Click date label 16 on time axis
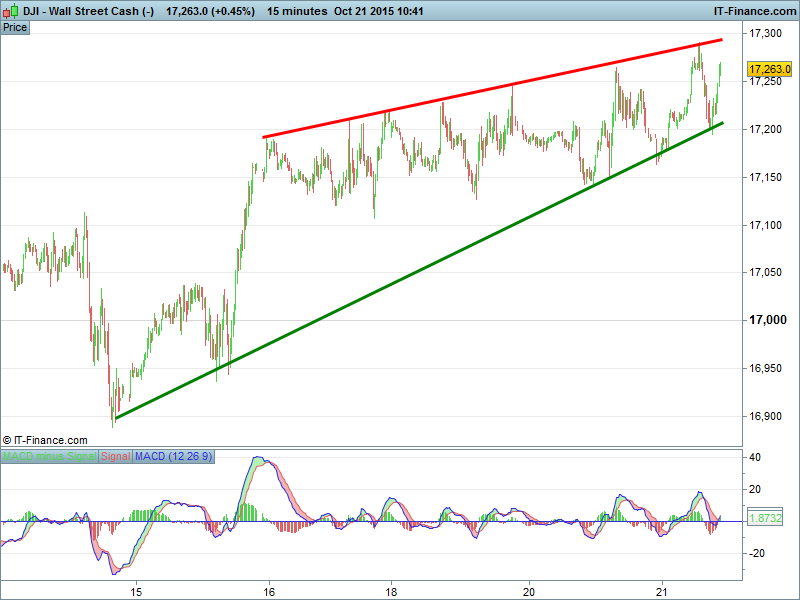Screen dimensions: 800x600 point(269,590)
